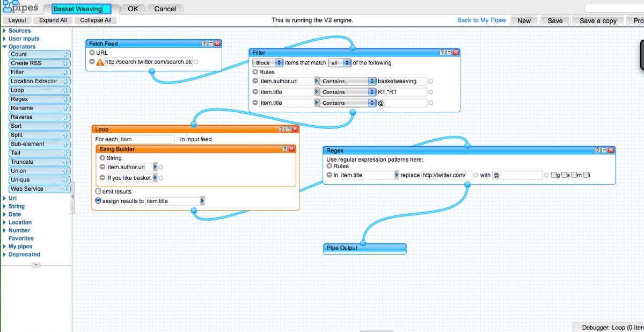Open the Favorites category
Image resolution: width=644 pixels, height=332 pixels.
[x=21, y=239]
